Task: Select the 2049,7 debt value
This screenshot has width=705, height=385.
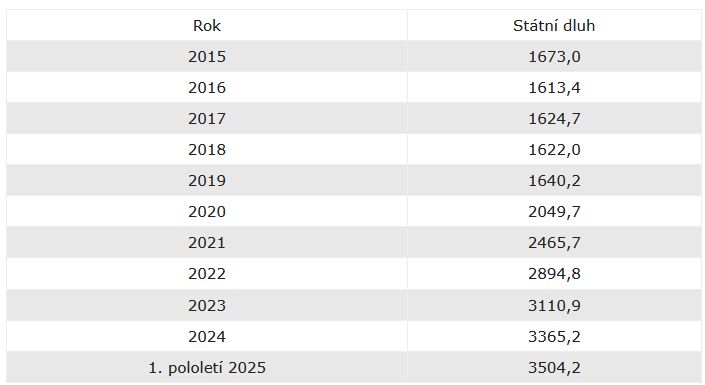Action: tap(554, 212)
